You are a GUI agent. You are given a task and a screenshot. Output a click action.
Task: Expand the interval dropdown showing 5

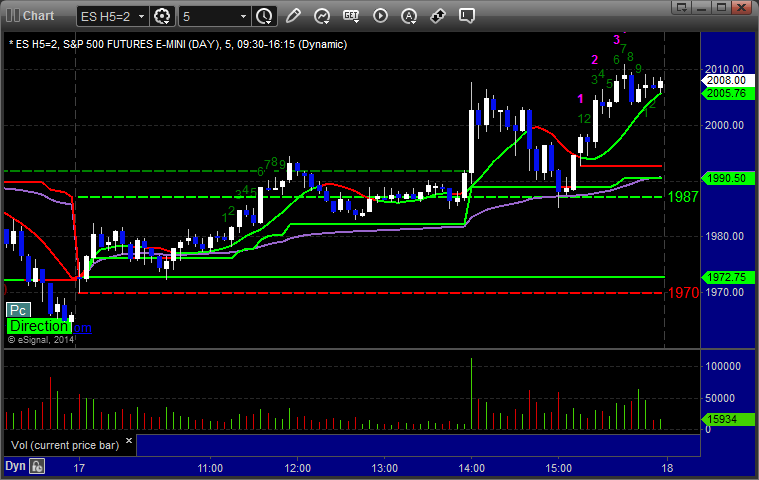243,17
